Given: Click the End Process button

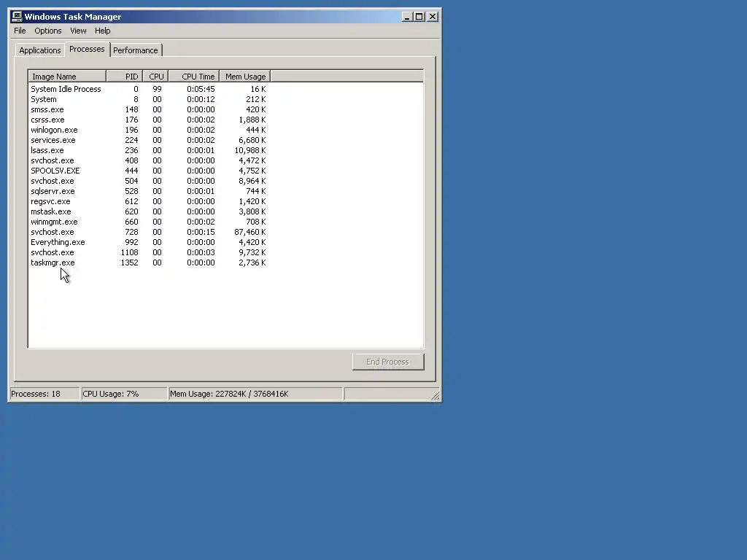Looking at the screenshot, I should [x=388, y=362].
